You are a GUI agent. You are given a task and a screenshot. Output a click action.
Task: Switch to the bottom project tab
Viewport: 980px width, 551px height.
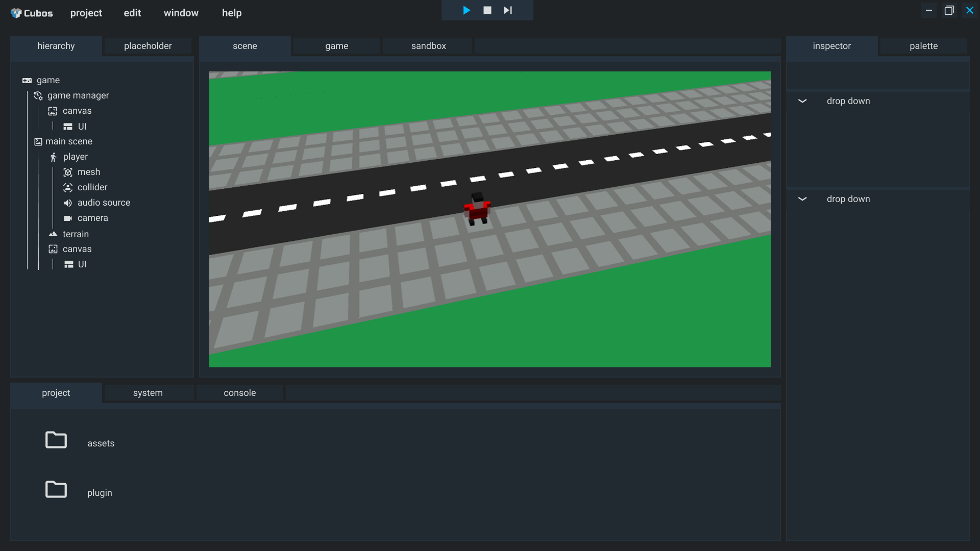point(56,393)
